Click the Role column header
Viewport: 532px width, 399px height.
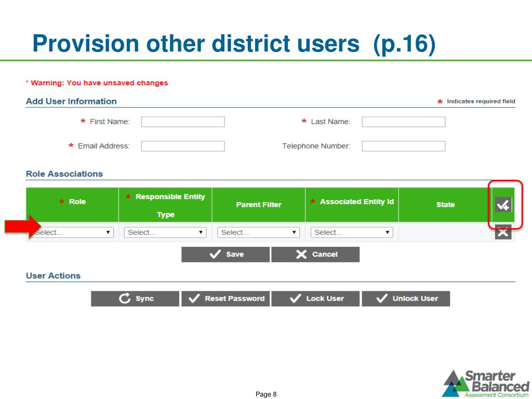pos(72,205)
